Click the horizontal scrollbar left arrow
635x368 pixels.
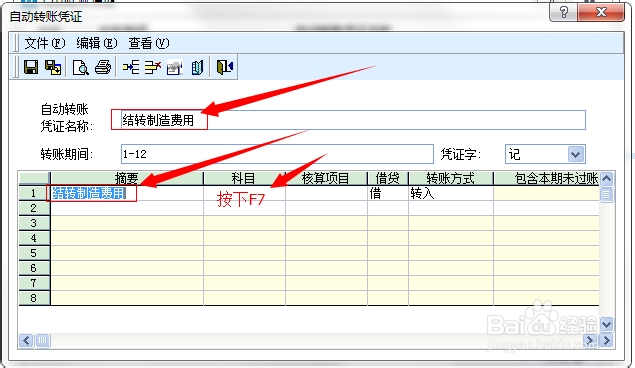tap(27, 340)
